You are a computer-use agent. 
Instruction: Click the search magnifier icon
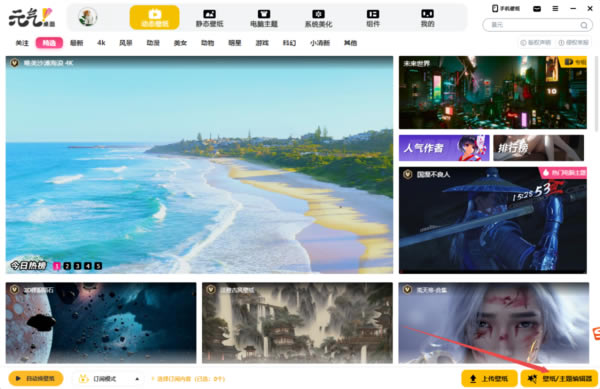point(584,25)
